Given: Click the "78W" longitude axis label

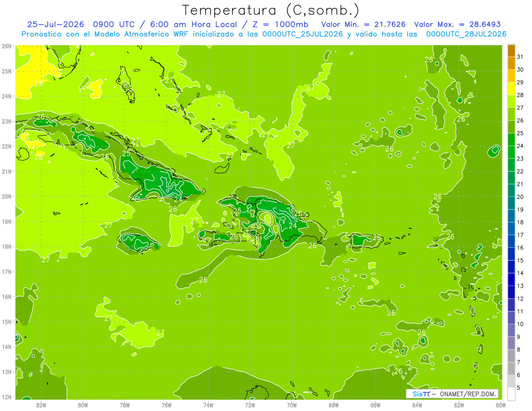Looking at the screenshot, I should pos(125,405).
